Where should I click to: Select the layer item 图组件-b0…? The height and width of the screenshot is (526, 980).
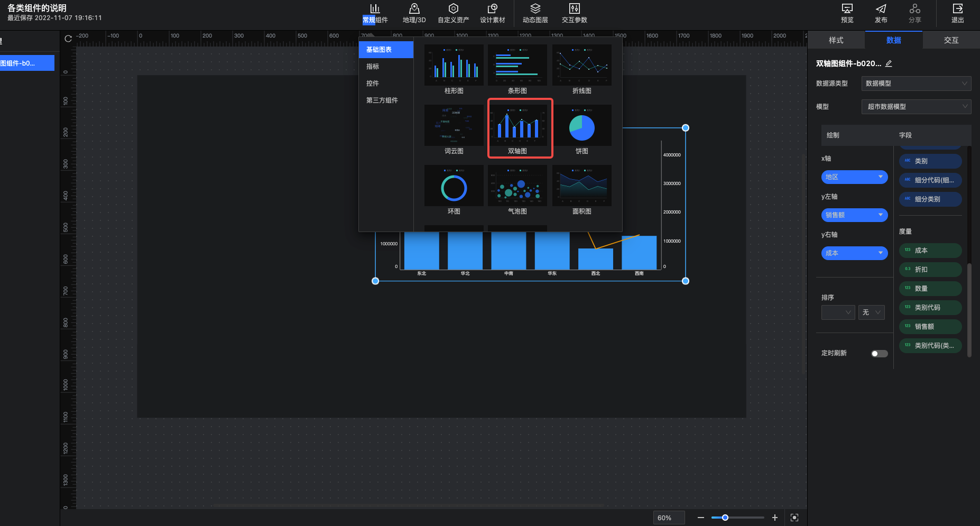tap(27, 63)
